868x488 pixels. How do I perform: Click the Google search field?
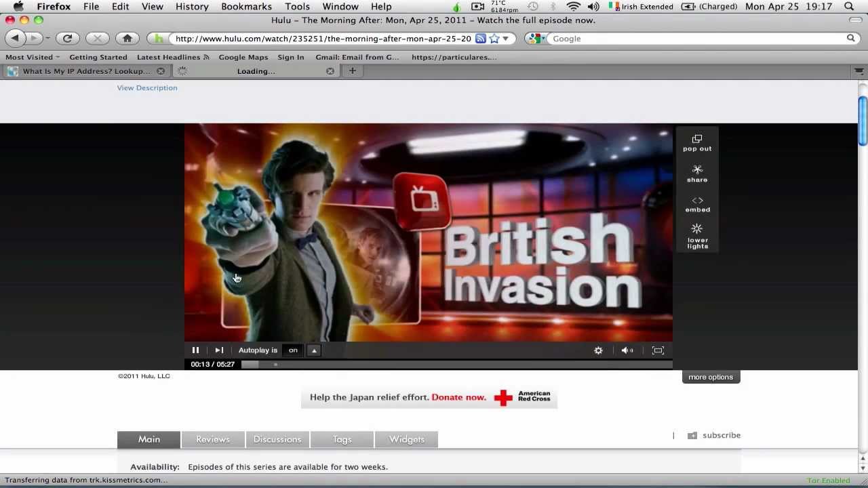click(698, 39)
